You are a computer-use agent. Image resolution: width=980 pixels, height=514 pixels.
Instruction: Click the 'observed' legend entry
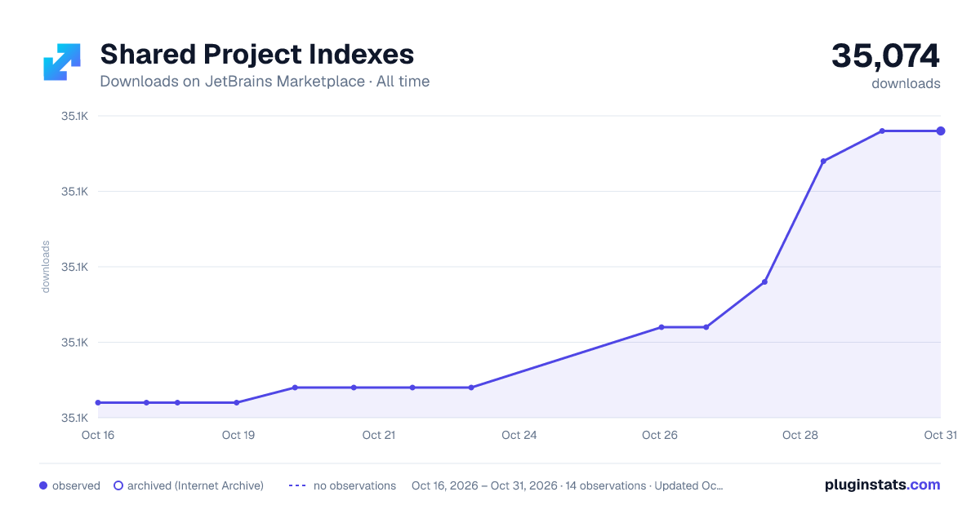pos(69,485)
